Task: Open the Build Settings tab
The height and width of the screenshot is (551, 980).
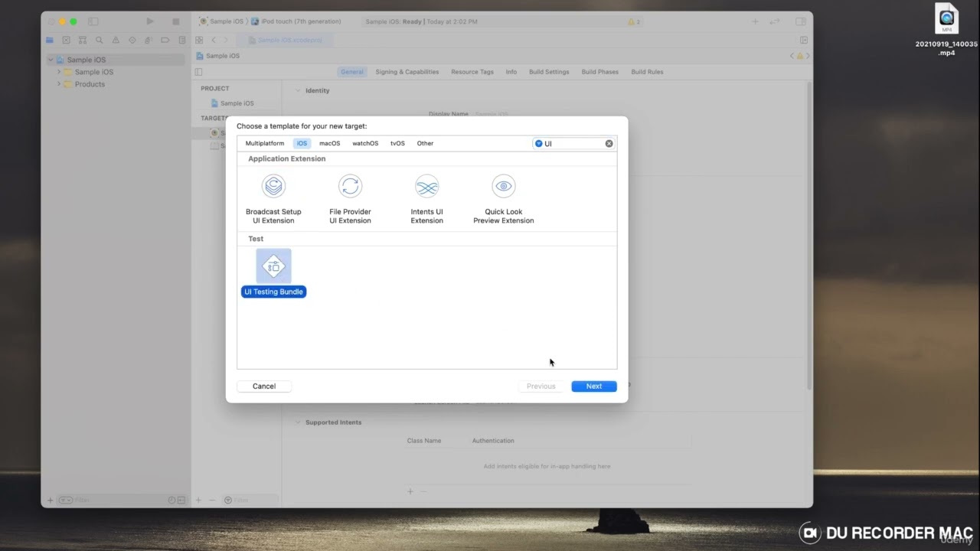Action: pos(549,72)
